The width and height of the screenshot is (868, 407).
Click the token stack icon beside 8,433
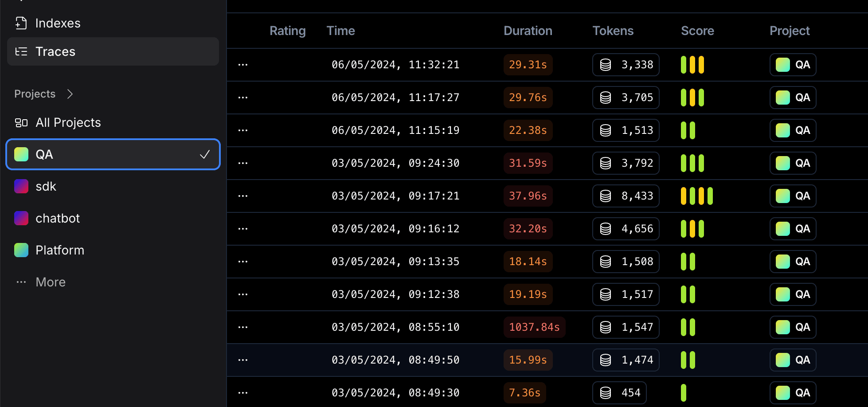coord(606,196)
